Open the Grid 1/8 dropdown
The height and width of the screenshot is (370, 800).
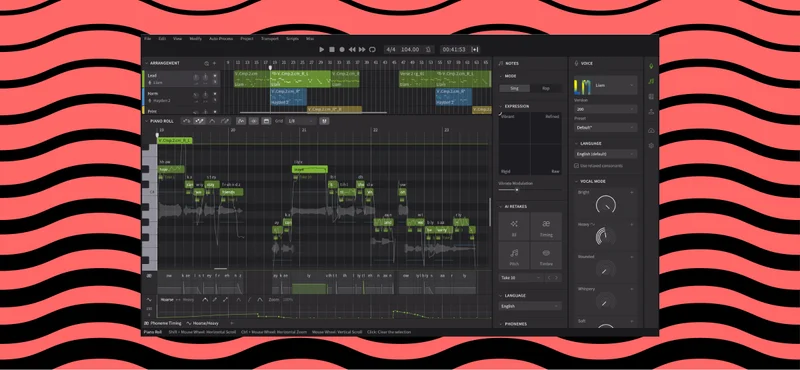301,121
